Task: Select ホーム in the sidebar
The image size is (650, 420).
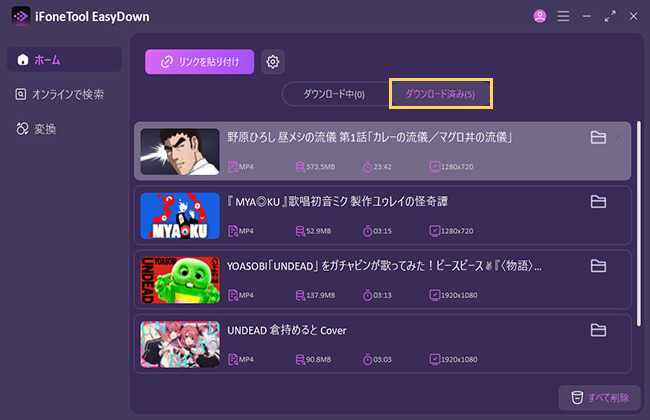Action: click(64, 60)
